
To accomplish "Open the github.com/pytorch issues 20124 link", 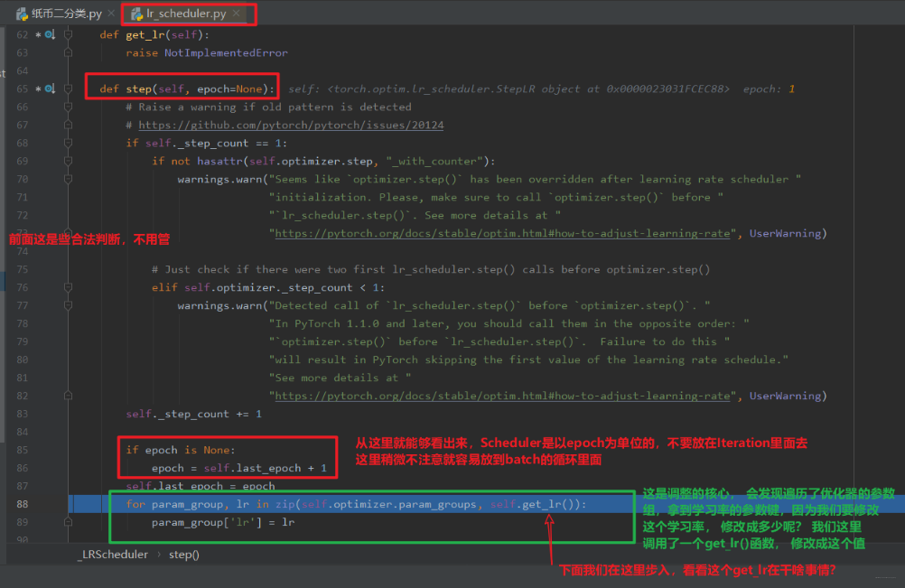I will tap(291, 125).
